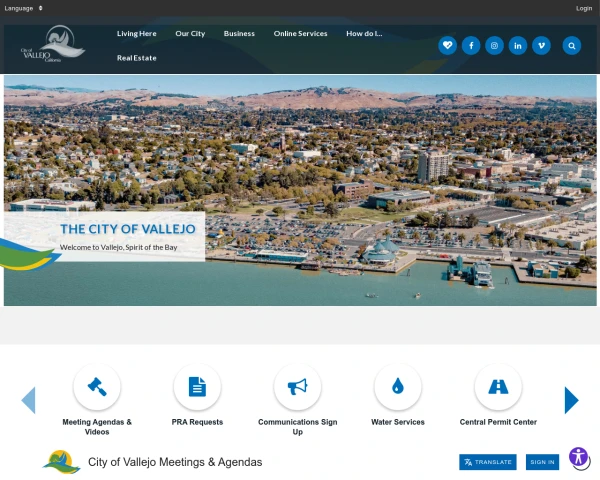Viewport: 600px width, 480px height.
Task: Click 'City of Vallejo Meetings & Agendas' title
Action: (x=175, y=462)
